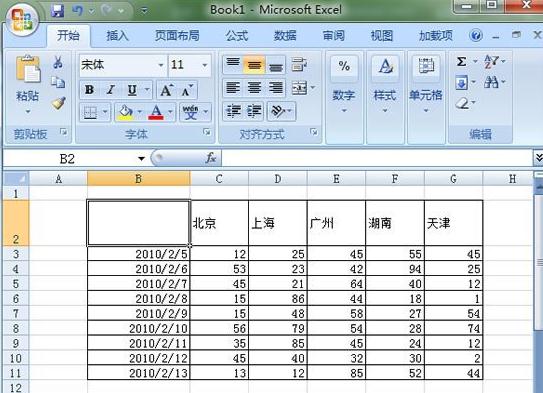Toggle Middle Align for cell
543x393 pixels.
click(x=254, y=65)
